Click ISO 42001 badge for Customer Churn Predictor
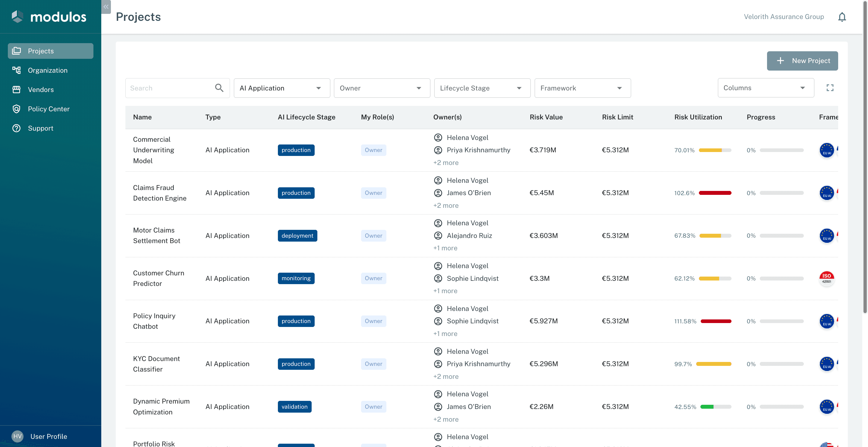Screen dimensions: 868x447 tap(826, 278)
